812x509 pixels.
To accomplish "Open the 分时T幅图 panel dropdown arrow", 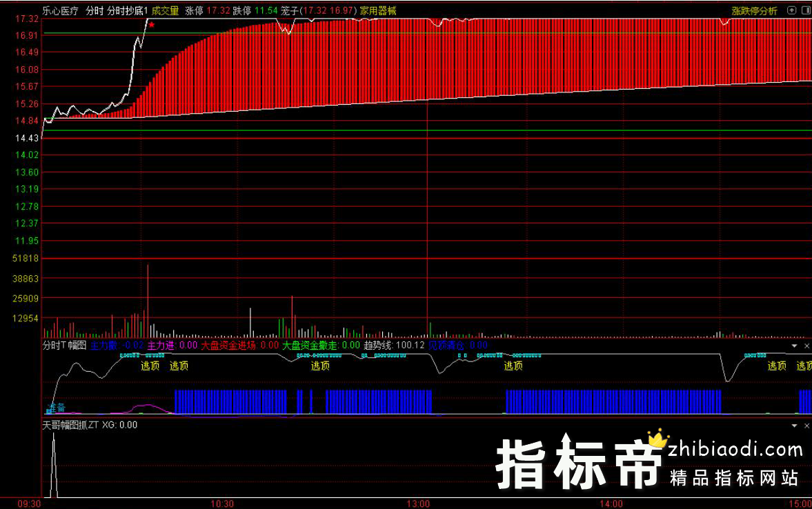I will pyautogui.click(x=794, y=346).
